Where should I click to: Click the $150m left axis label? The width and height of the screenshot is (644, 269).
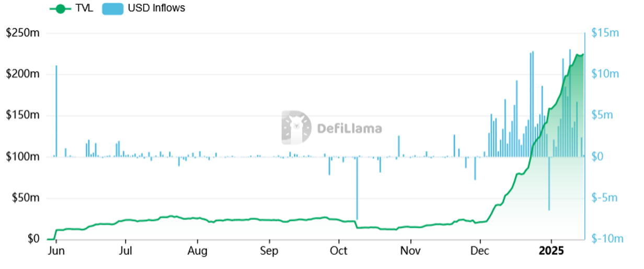22,115
